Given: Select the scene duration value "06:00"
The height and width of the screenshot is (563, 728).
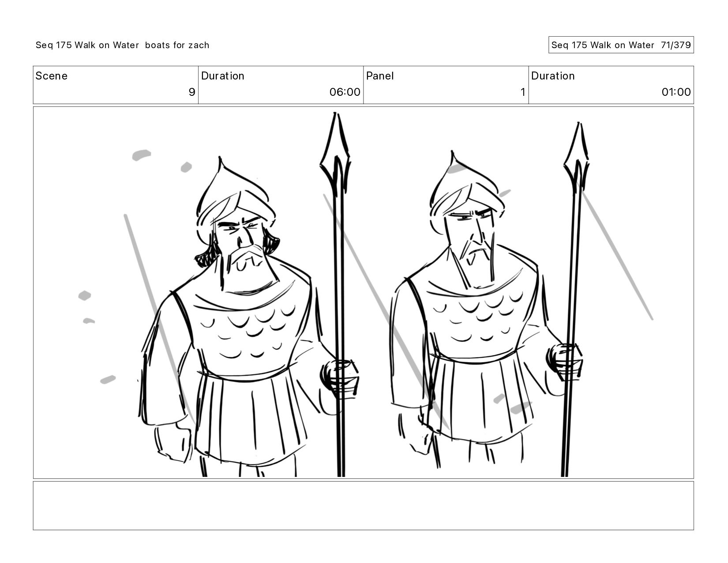Looking at the screenshot, I should [x=345, y=92].
